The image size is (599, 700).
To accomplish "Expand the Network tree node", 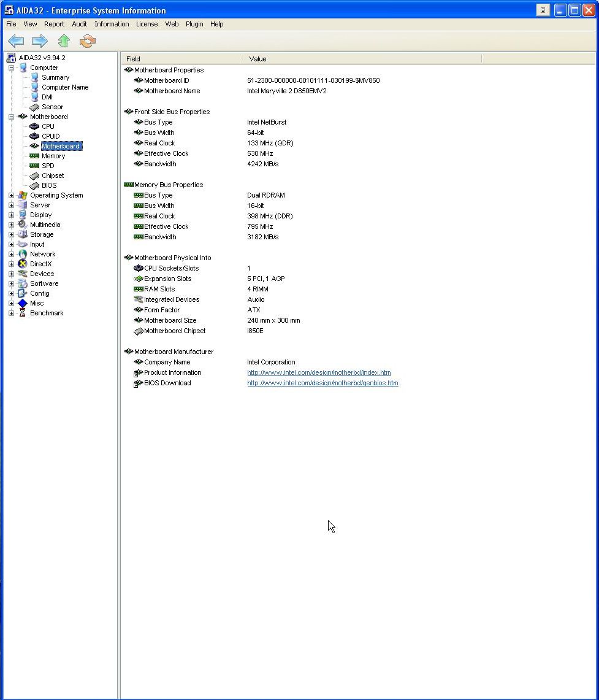I will pyautogui.click(x=11, y=254).
